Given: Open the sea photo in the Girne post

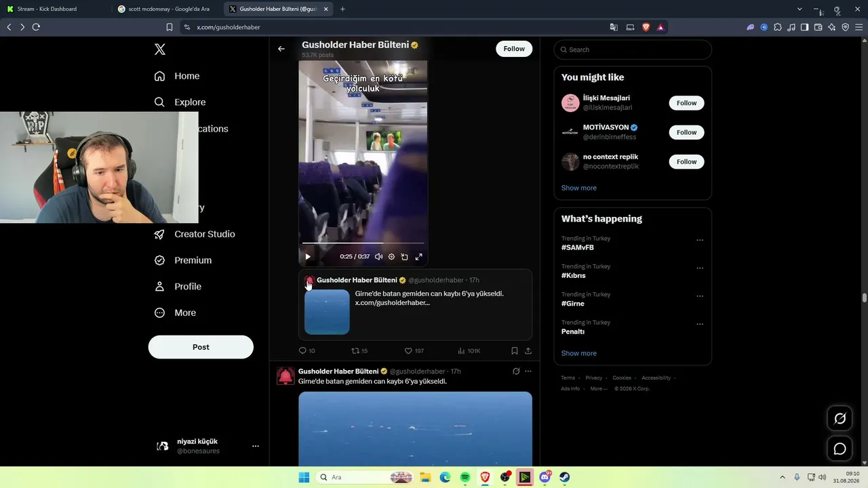Looking at the screenshot, I should 415,428.
